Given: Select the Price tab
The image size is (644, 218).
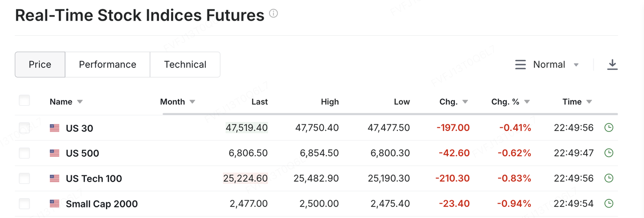Looking at the screenshot, I should coord(40,64).
